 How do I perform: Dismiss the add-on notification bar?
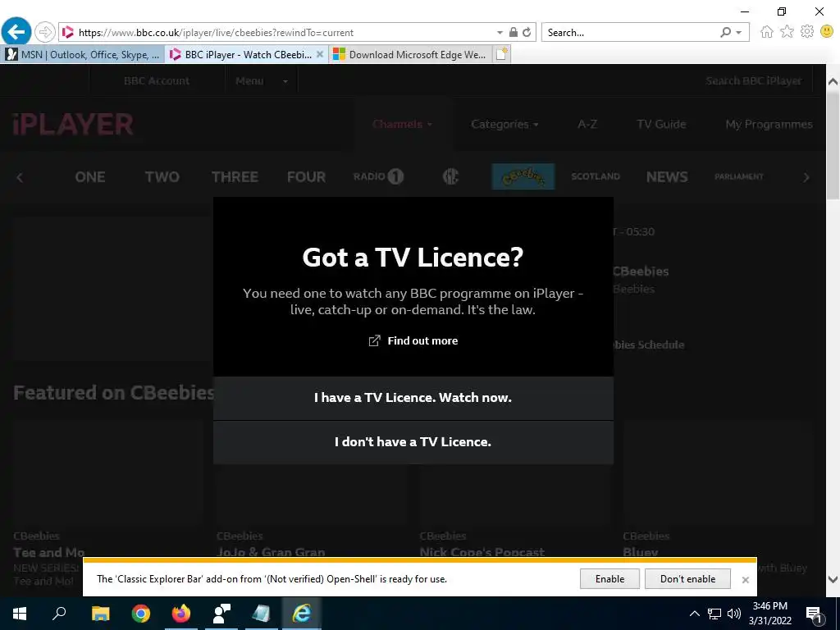point(745,580)
